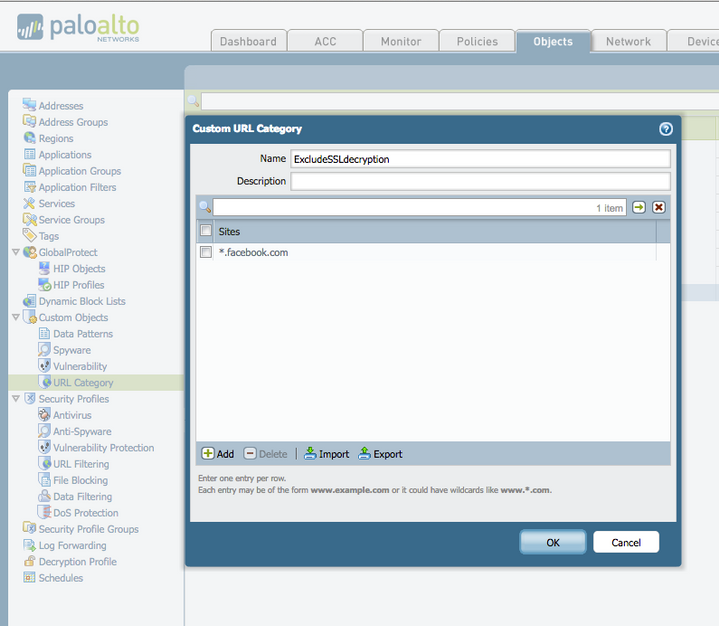Switch to the Device tab

click(694, 41)
